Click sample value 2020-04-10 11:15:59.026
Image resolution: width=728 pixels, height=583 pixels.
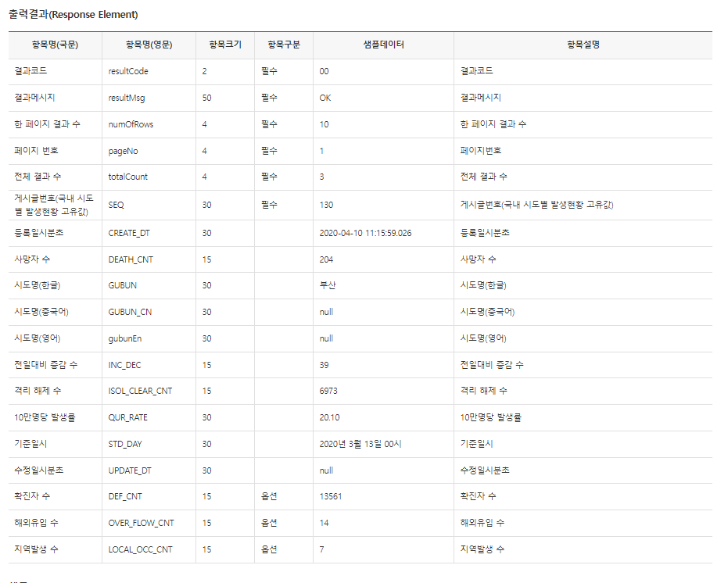tap(365, 233)
